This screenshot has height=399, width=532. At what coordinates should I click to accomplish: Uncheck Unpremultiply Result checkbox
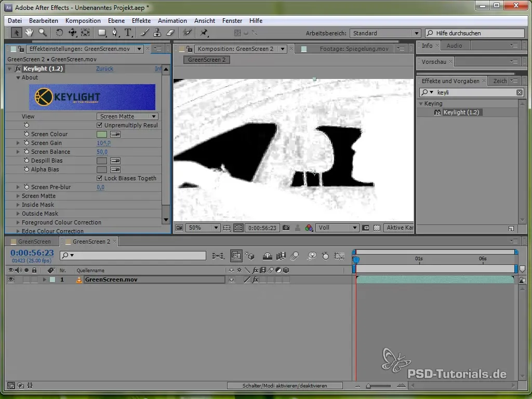pyautogui.click(x=99, y=125)
